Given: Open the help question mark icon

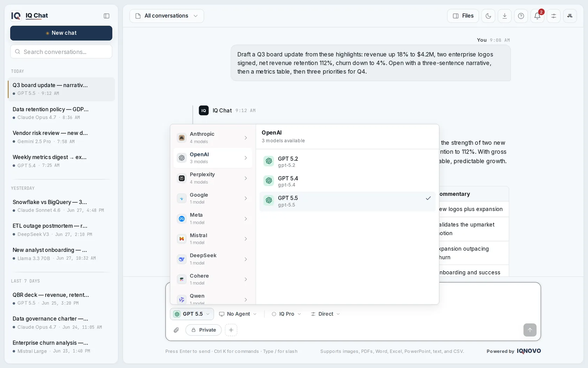Looking at the screenshot, I should coord(521,16).
